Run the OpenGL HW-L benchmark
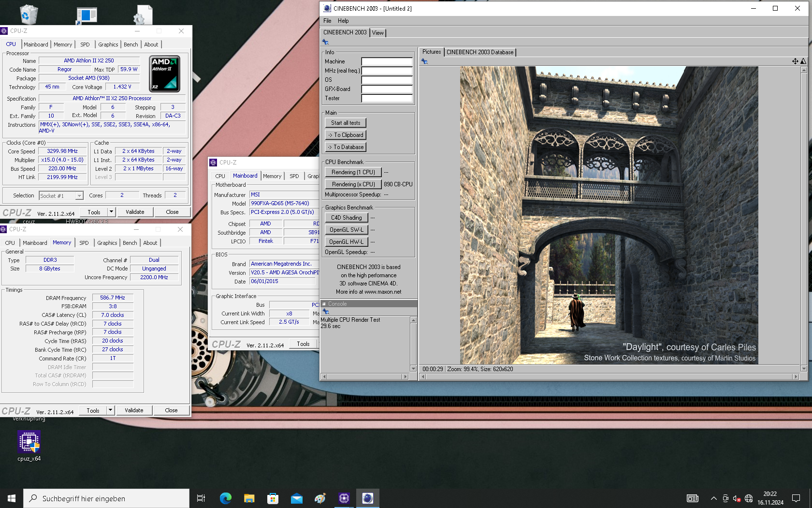This screenshot has width=812, height=508. [x=347, y=242]
